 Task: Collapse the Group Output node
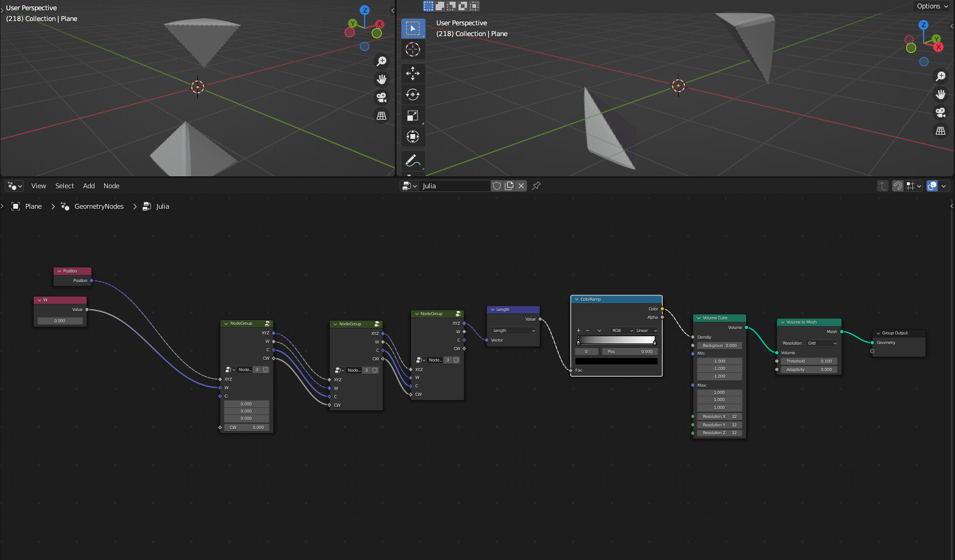tap(878, 333)
